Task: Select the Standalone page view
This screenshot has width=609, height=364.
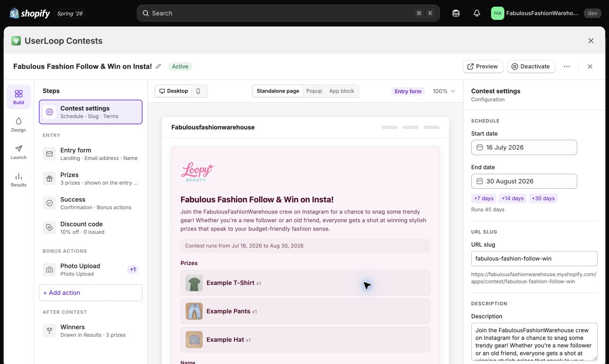Action: coord(278,91)
